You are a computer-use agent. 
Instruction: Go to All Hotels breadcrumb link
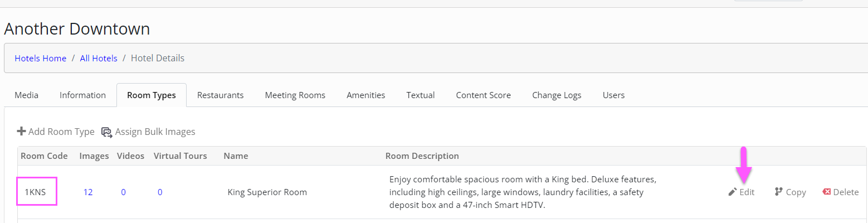[99, 58]
